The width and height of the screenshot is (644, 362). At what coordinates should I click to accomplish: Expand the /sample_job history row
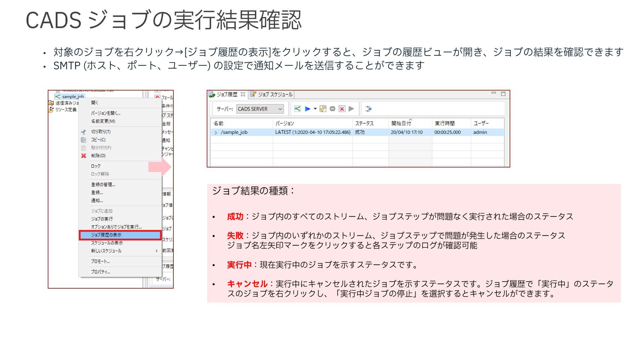[x=216, y=133]
